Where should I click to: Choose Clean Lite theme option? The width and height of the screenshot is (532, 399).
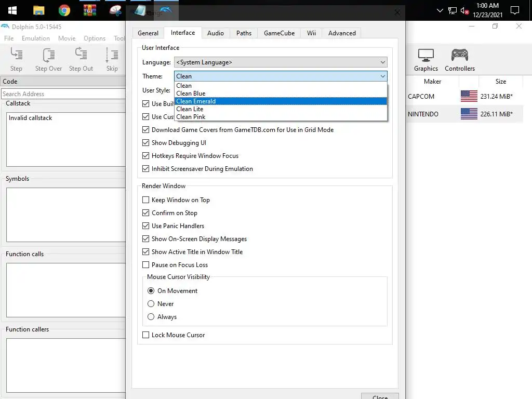pyautogui.click(x=281, y=109)
